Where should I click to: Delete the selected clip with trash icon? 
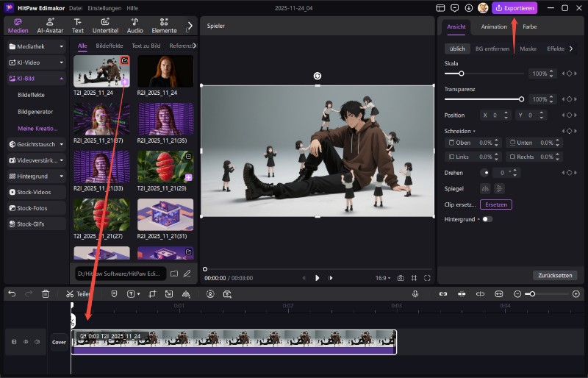46,293
